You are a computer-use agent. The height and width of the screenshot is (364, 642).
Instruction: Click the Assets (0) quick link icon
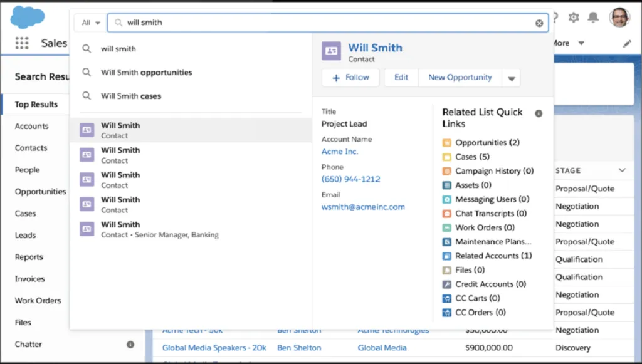point(446,185)
